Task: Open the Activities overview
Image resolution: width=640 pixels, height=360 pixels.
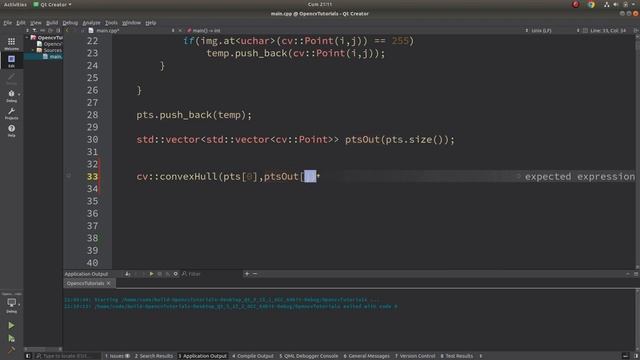Action: pos(15,4)
